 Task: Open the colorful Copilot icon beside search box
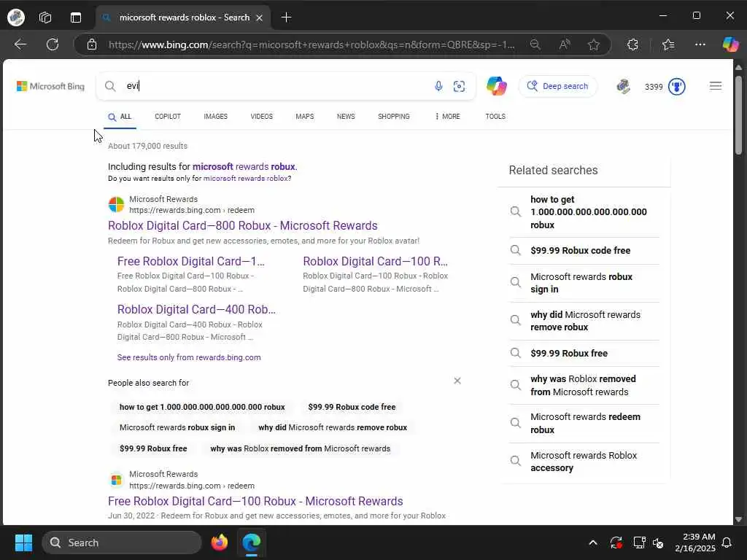496,86
